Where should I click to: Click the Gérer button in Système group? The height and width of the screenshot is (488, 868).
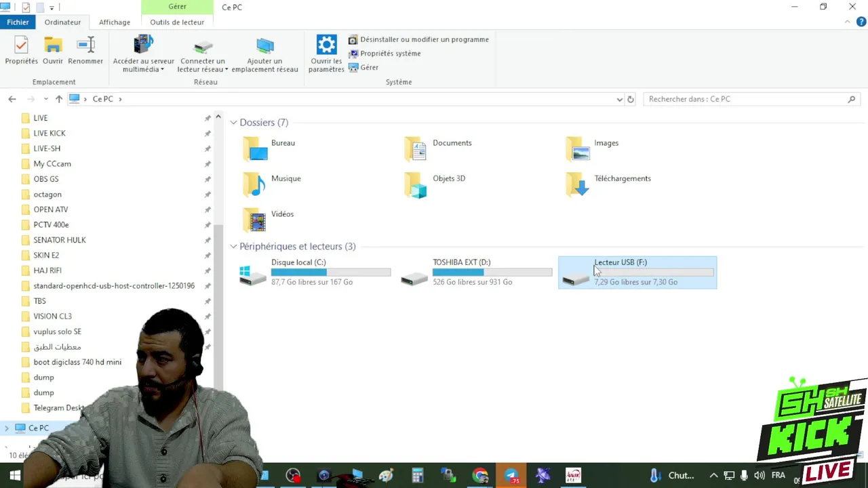click(363, 68)
